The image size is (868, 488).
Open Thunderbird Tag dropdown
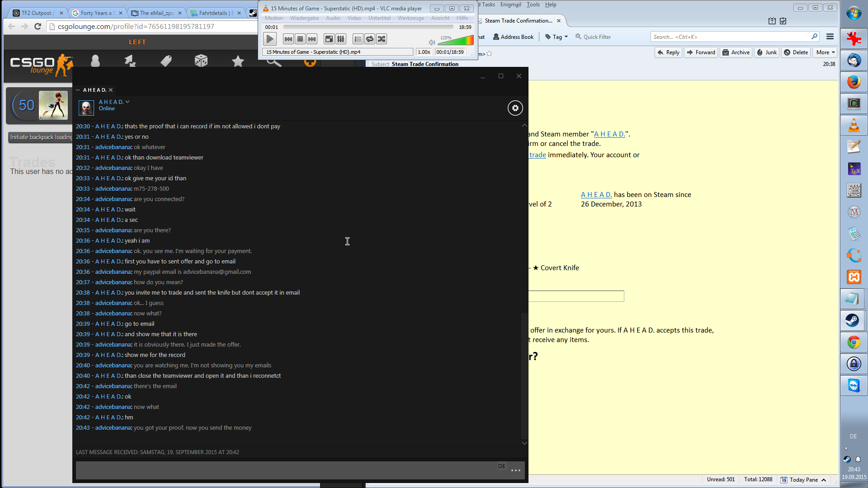pyautogui.click(x=557, y=37)
